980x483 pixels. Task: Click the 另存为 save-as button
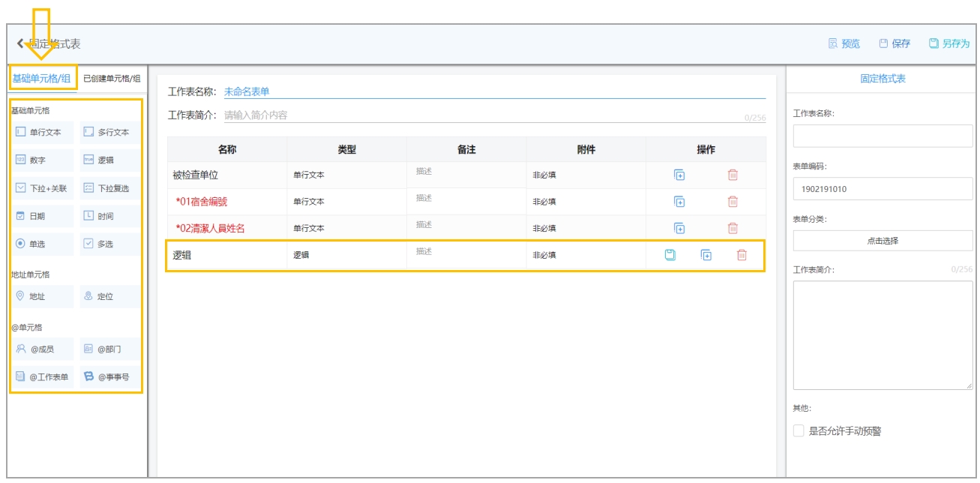(949, 43)
